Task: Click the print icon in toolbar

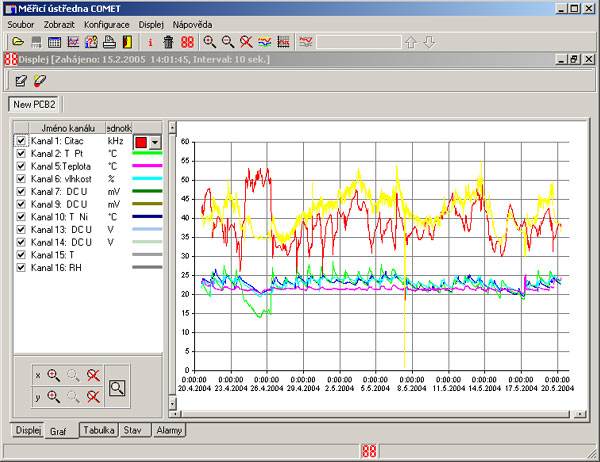Action: [x=109, y=42]
